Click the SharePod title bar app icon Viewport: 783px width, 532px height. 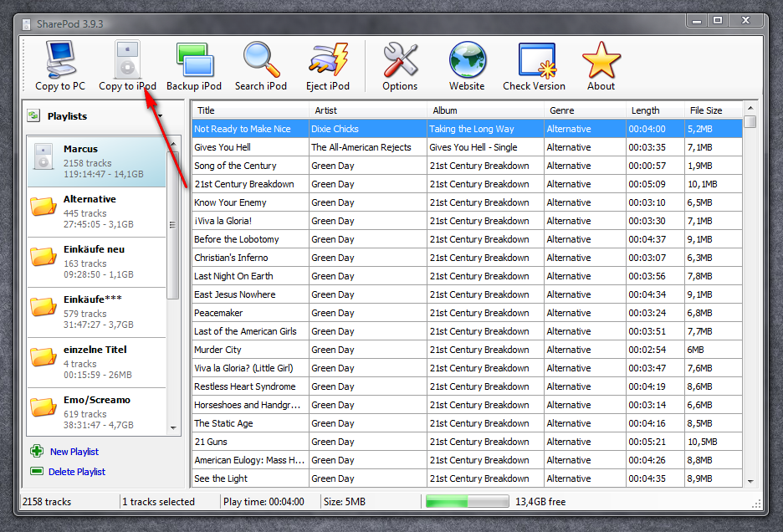pos(26,23)
